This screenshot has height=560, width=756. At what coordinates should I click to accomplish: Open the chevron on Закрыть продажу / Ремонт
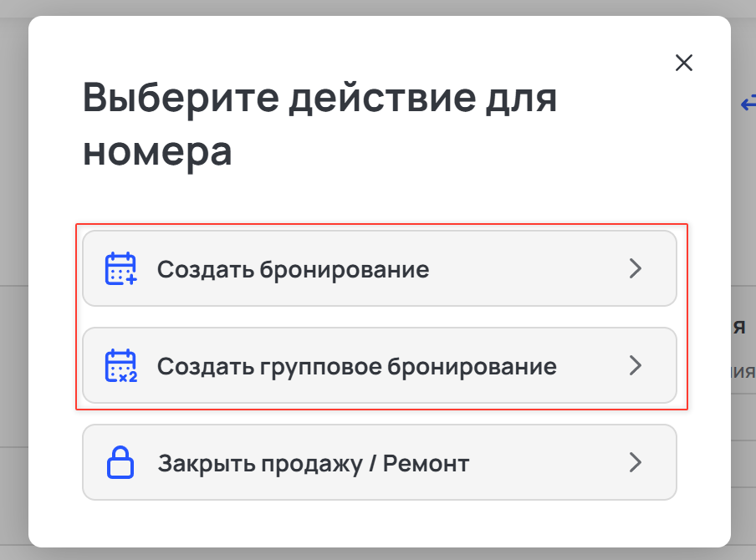click(x=636, y=462)
